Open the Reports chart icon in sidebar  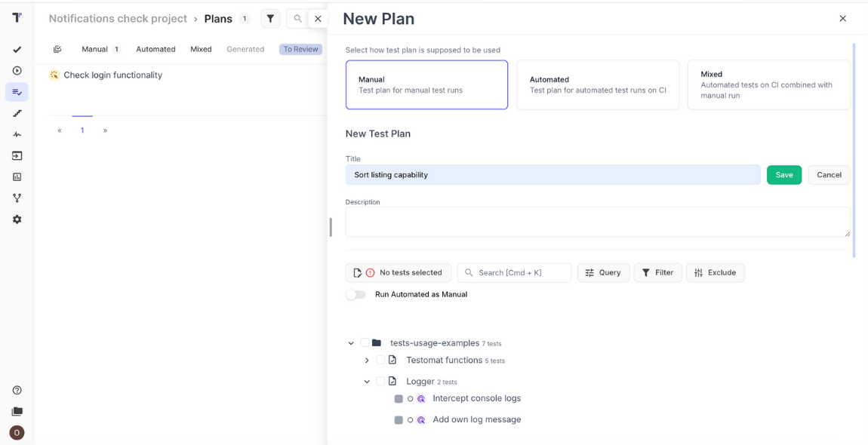pyautogui.click(x=17, y=176)
